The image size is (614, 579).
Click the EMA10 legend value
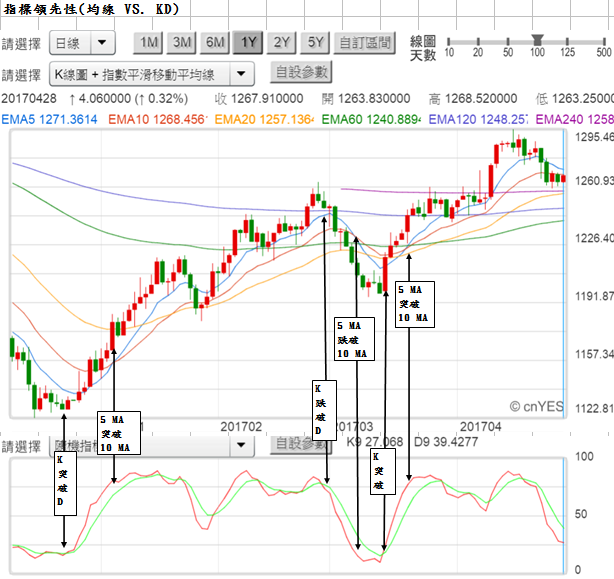157,119
